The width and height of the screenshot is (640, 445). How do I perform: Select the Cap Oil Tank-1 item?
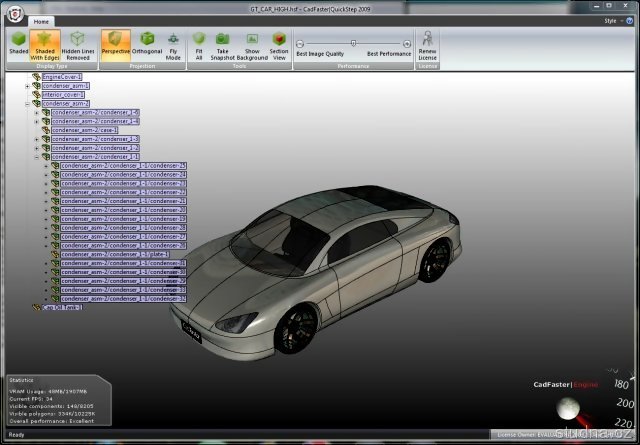pos(62,307)
